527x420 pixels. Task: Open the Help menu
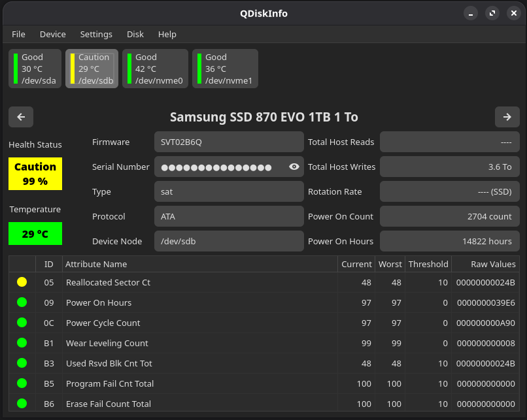[167, 34]
